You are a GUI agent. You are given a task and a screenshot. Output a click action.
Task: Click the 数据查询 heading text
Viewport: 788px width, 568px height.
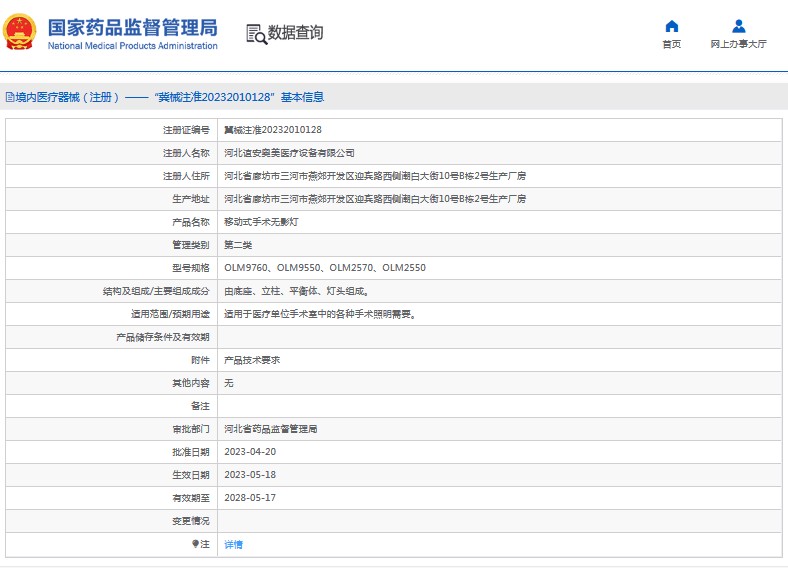coord(295,33)
